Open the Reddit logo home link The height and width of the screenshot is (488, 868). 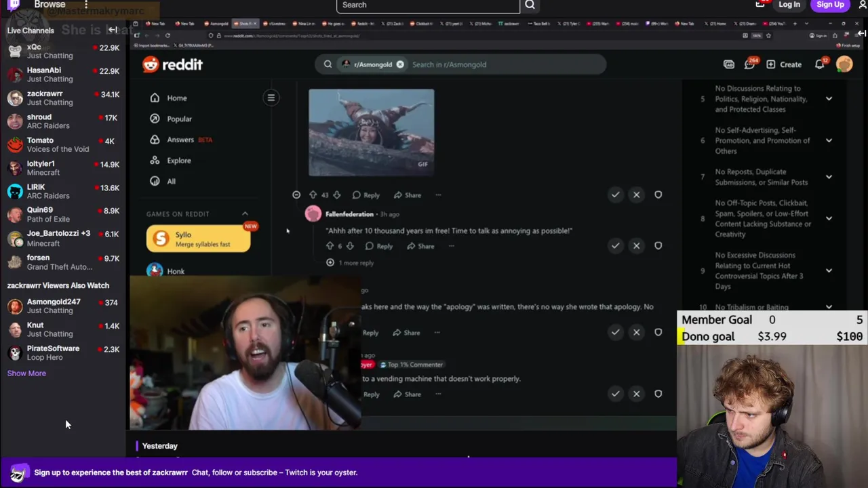click(172, 64)
